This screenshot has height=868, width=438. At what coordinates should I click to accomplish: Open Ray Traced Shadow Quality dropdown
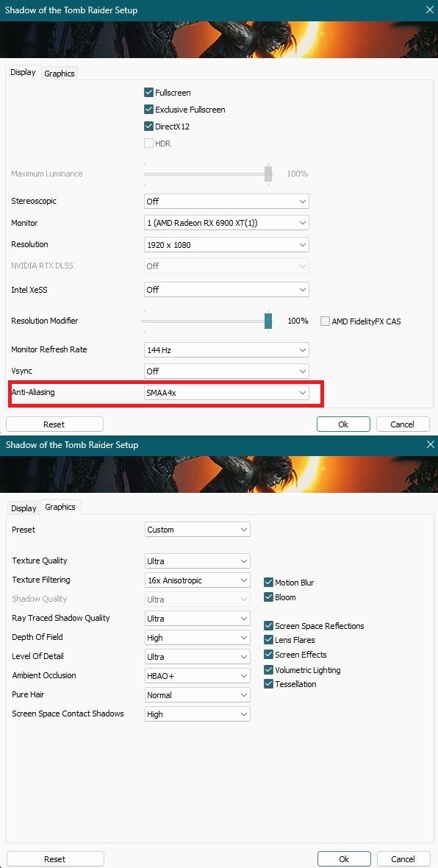point(198,619)
